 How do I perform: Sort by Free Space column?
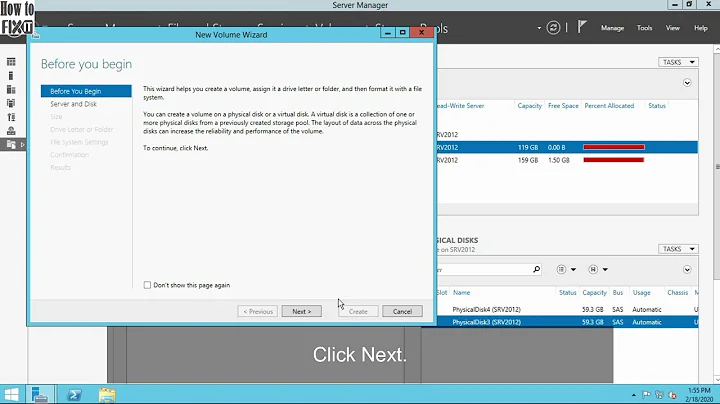(x=563, y=106)
